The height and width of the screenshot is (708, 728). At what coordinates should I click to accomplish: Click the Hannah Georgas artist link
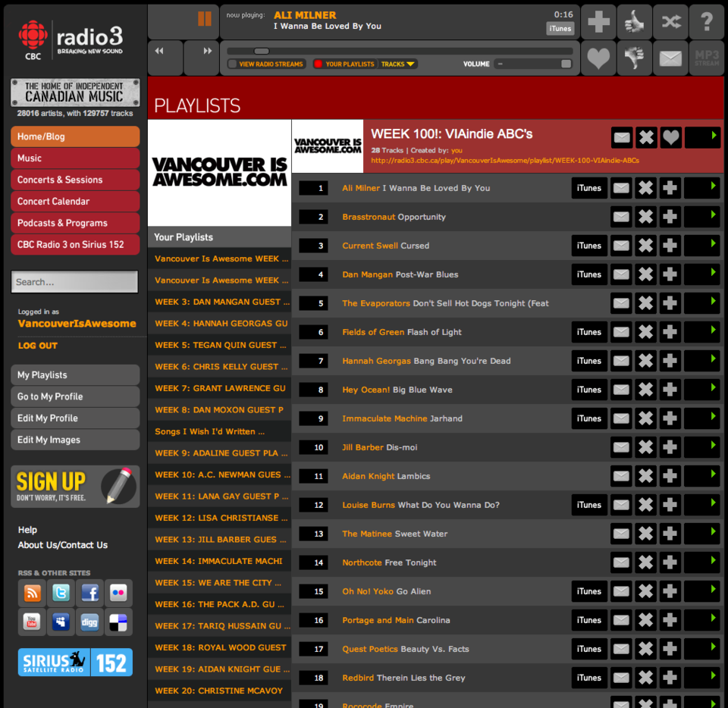[377, 361]
